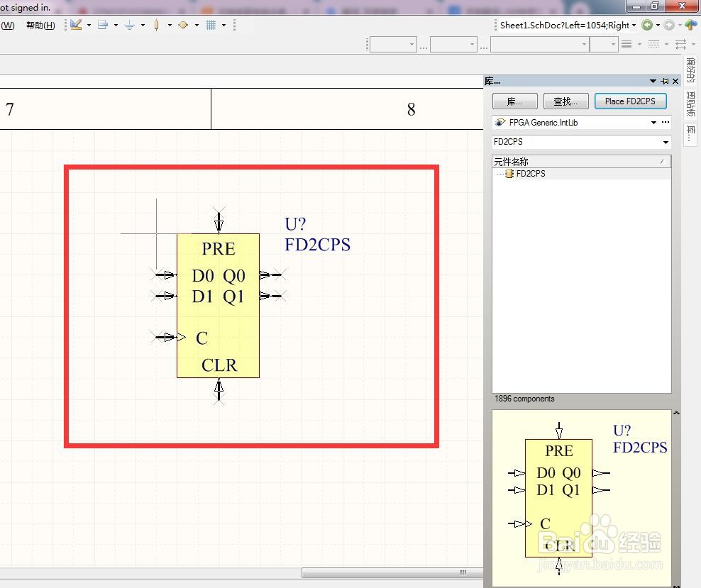
Task: Open the 偏好的 side tab
Action: [x=691, y=70]
